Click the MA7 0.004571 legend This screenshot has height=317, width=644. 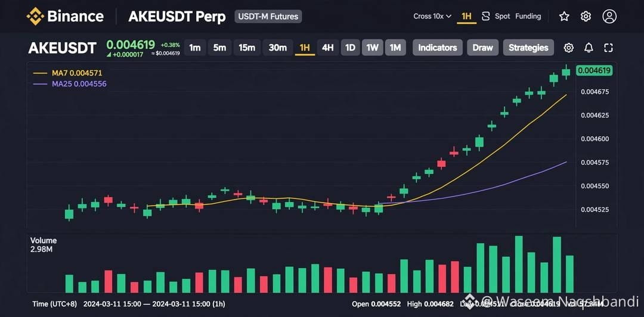68,73
